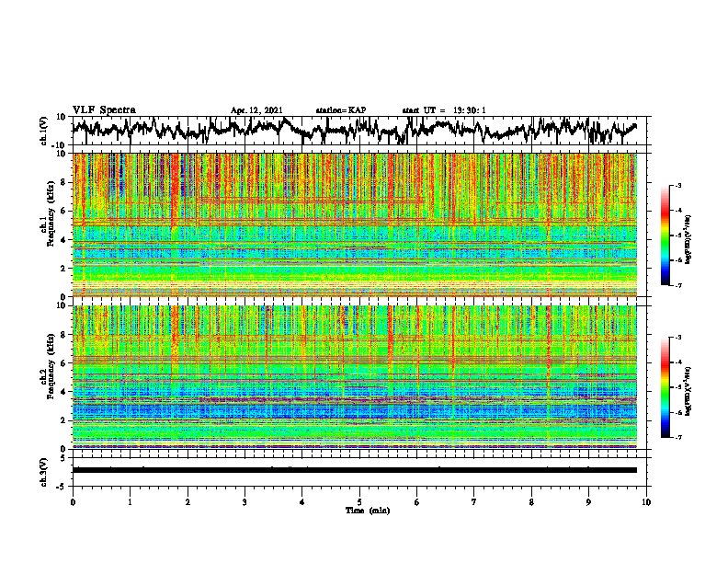Click the time axis tick label "7"
728x563 pixels.
coord(474,502)
